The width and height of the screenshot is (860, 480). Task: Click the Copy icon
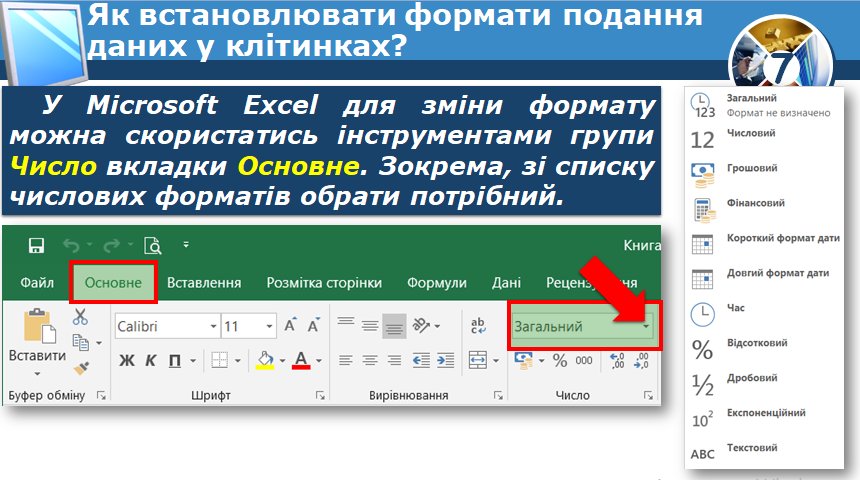pos(81,342)
